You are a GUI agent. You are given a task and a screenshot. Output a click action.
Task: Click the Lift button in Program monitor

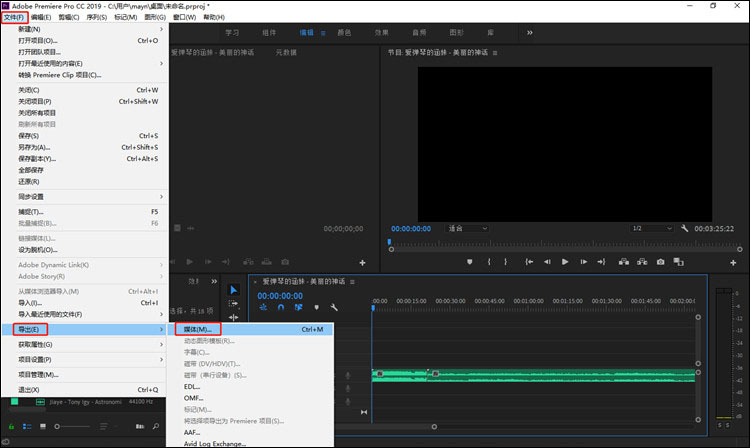(x=624, y=262)
